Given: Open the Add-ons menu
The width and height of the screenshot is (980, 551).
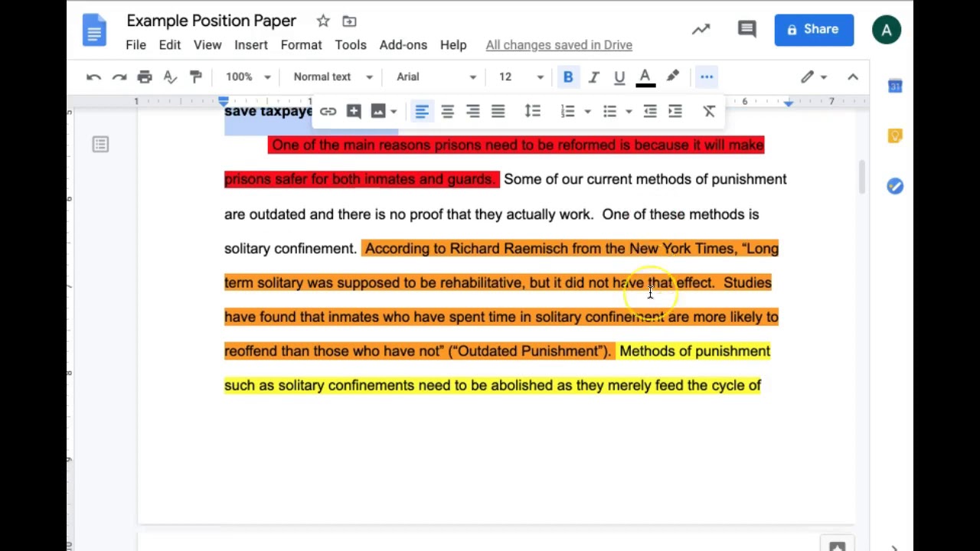Looking at the screenshot, I should click(x=403, y=45).
